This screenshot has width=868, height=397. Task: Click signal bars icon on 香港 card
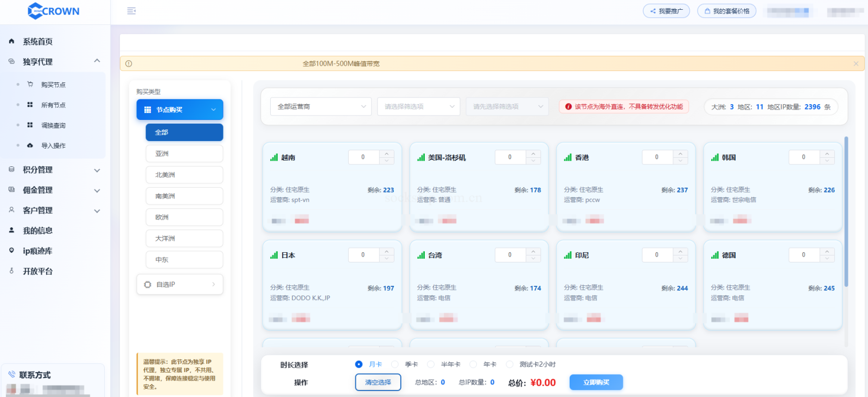point(567,157)
